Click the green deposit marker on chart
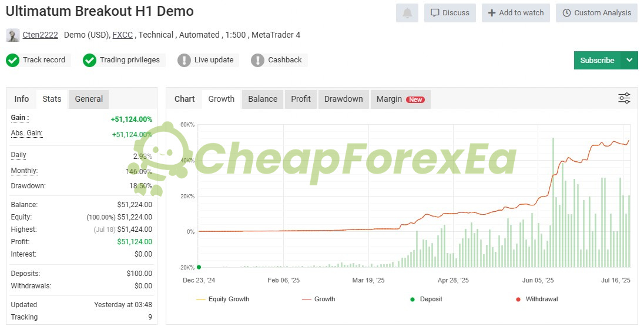 (x=199, y=267)
